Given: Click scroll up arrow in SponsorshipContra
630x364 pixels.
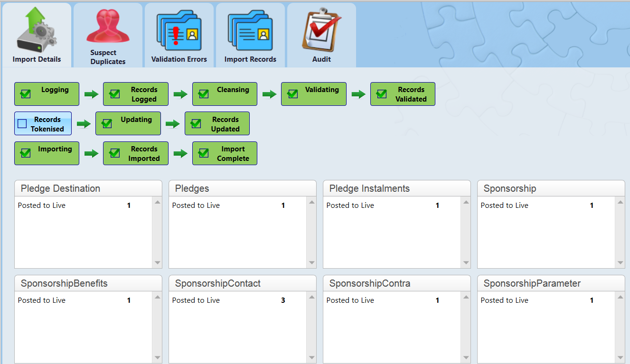Looking at the screenshot, I should (466, 297).
